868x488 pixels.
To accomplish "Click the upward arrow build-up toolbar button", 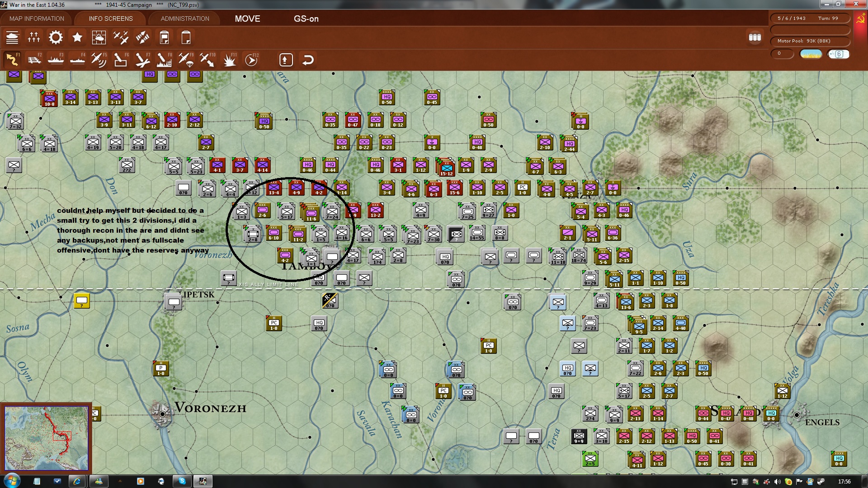I will tap(286, 60).
